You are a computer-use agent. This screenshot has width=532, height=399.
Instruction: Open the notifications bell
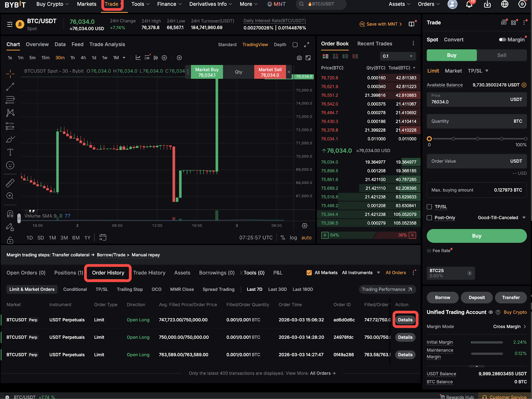469,4
